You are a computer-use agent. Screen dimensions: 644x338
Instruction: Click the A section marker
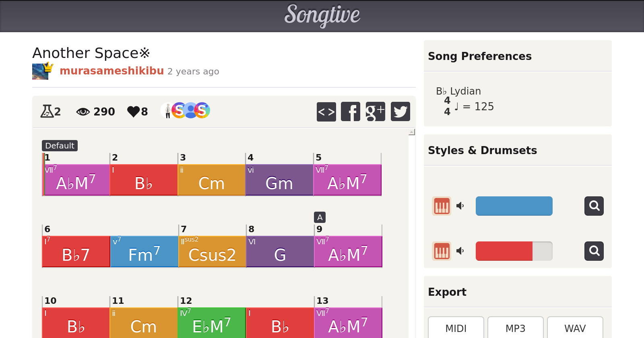(320, 217)
